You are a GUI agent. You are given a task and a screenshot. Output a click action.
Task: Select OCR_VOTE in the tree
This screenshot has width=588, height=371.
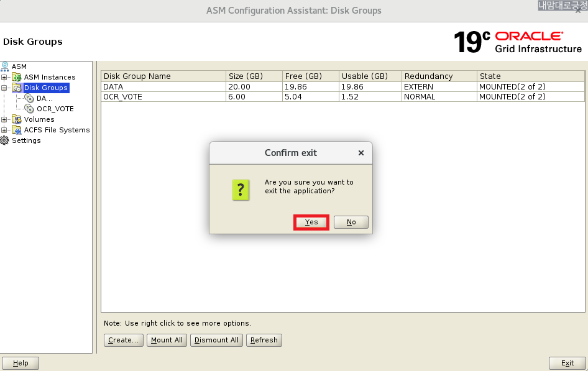55,109
